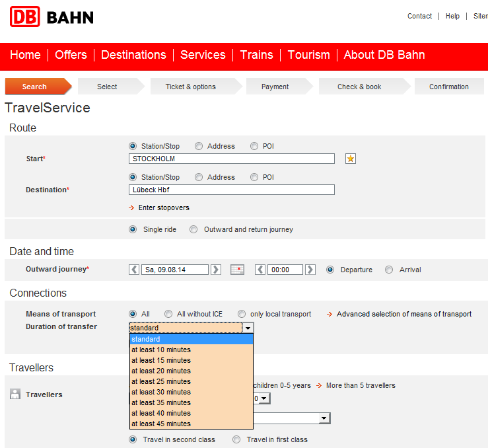Screen dimensions: 488x448
Task: Click the Enter stopovers link
Action: pyautogui.click(x=163, y=207)
